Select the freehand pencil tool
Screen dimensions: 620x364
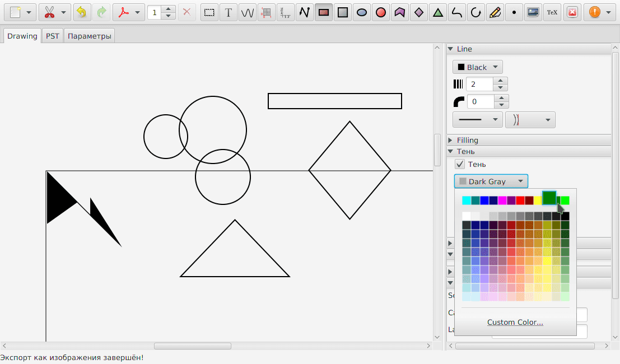(495, 13)
